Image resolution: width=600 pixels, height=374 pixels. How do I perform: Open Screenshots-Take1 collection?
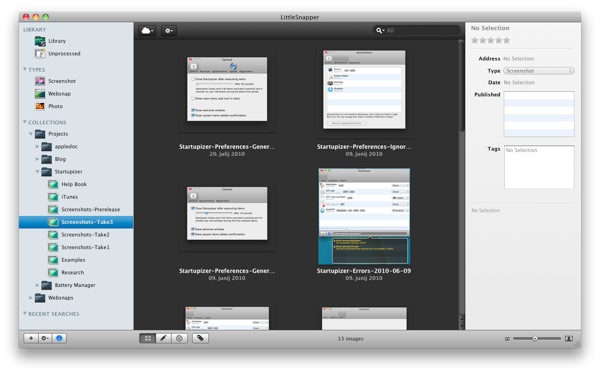pyautogui.click(x=85, y=247)
